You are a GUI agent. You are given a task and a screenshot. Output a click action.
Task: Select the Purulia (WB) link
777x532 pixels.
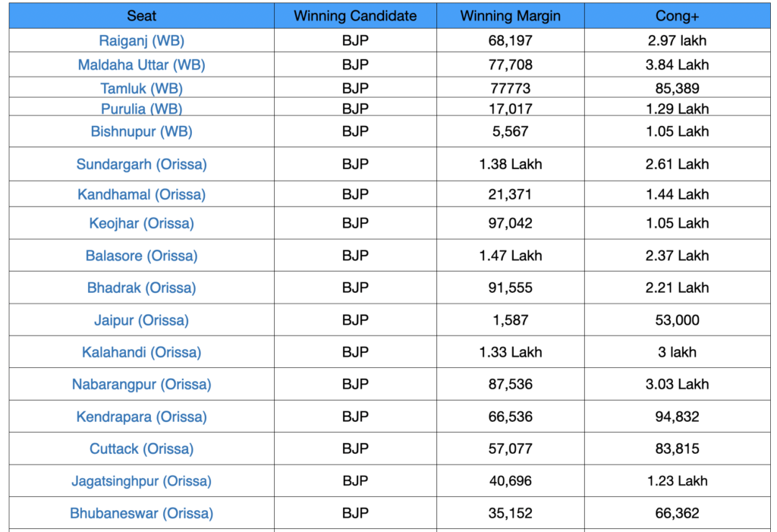pos(142,109)
